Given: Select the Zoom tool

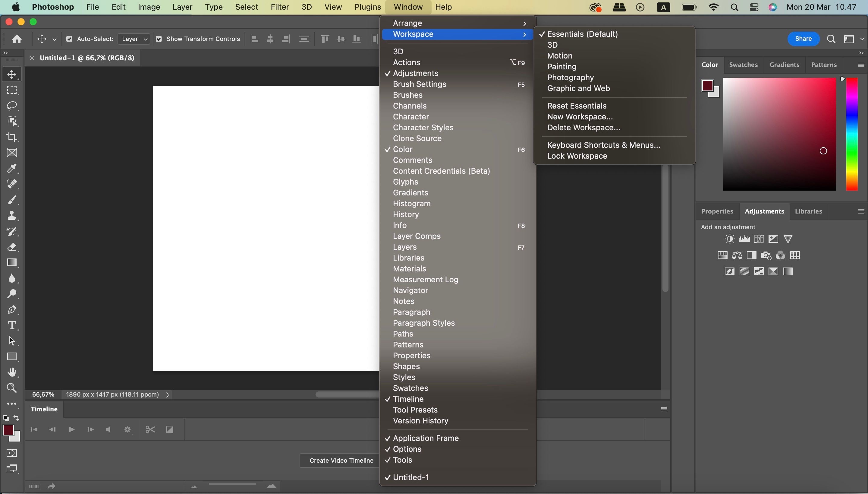Looking at the screenshot, I should pyautogui.click(x=12, y=388).
